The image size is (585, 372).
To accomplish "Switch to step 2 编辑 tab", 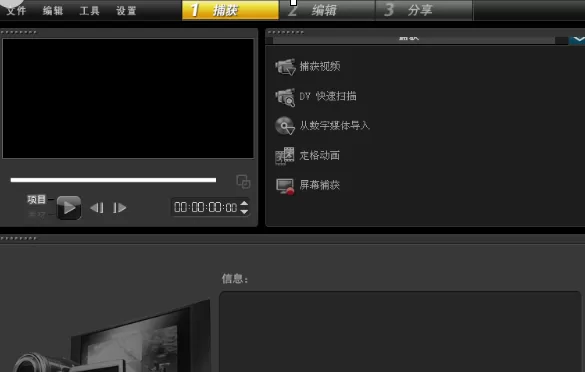I will pyautogui.click(x=327, y=10).
